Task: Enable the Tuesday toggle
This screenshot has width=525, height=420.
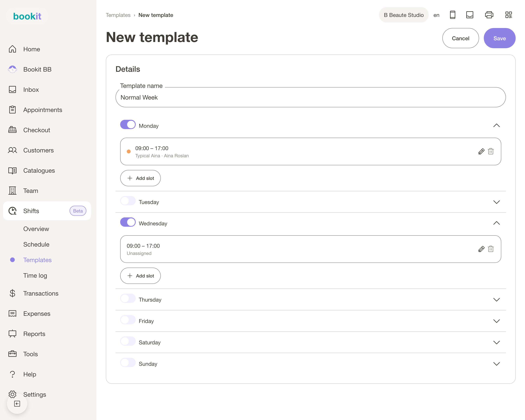Action: point(128,201)
